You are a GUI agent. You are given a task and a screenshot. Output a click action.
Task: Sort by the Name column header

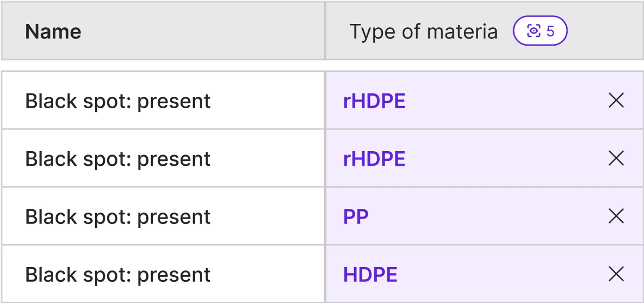tap(53, 31)
